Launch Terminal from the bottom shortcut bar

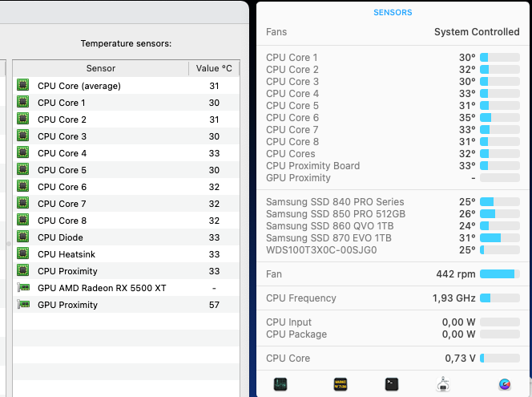coord(392,384)
